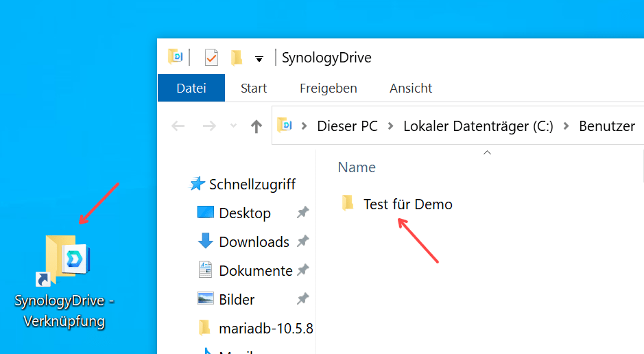
Task: Select the SynologyDrive desktop shortcut icon
Action: (x=64, y=262)
